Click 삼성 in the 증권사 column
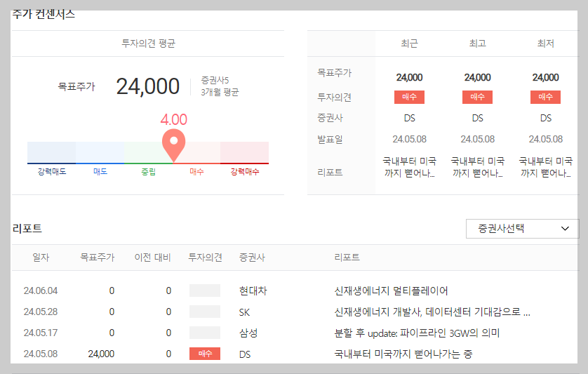The width and height of the screenshot is (588, 374). pos(248,333)
